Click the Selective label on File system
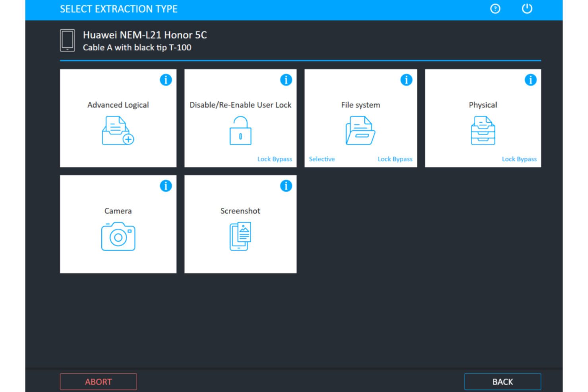 tap(322, 159)
